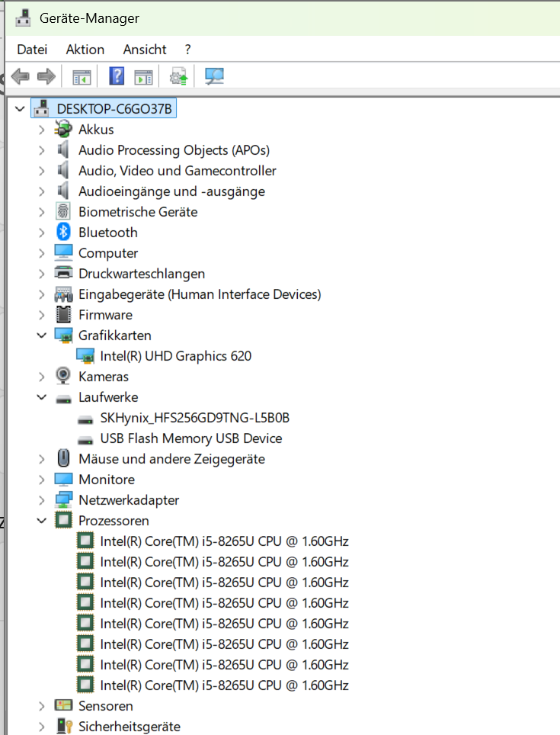Click the Druckwarteschlangen printer icon
Screen dimensions: 560x735
tap(63, 273)
